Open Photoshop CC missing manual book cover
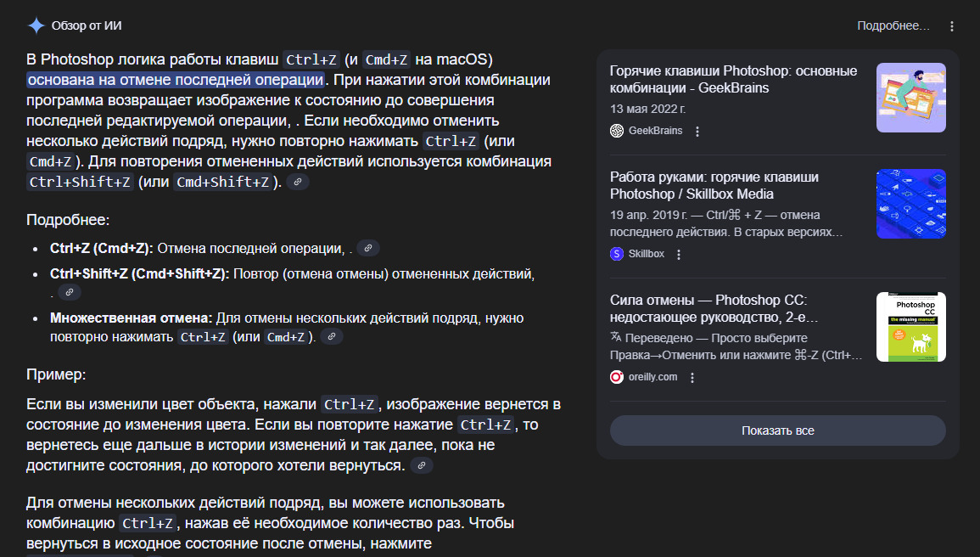This screenshot has height=557, width=980. click(910, 327)
